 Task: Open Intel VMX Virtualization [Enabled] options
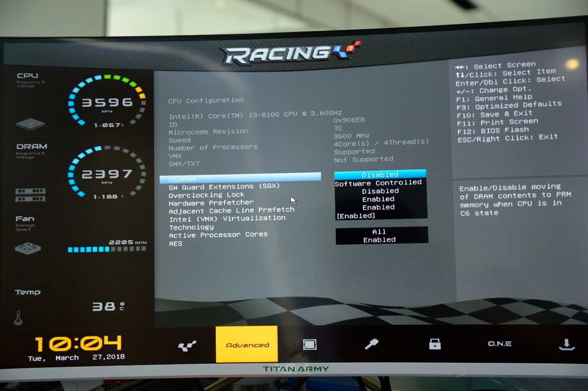pos(356,216)
